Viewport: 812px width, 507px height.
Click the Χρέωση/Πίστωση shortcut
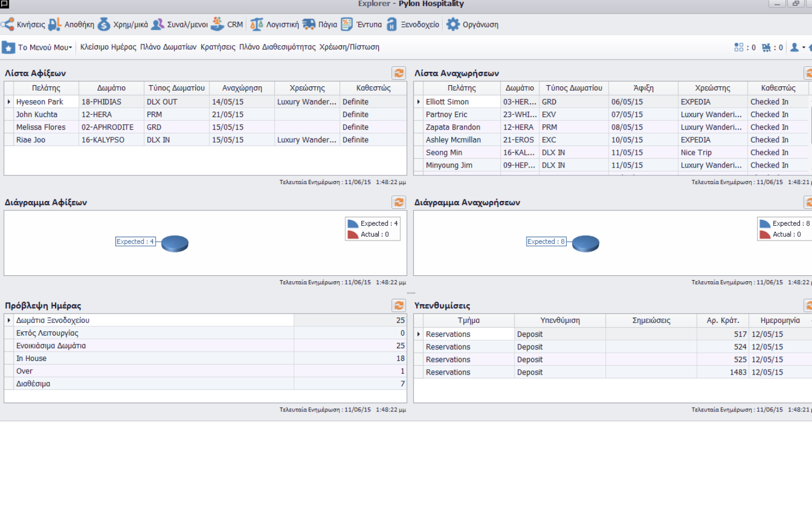(x=349, y=47)
